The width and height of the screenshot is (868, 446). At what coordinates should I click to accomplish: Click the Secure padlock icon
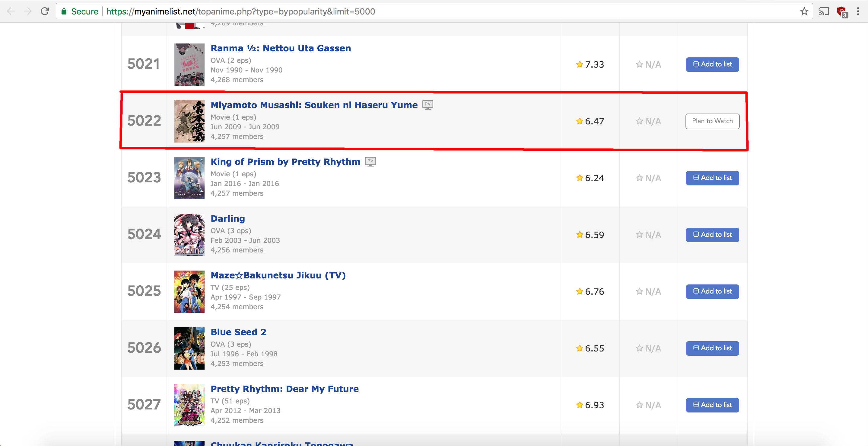point(64,11)
